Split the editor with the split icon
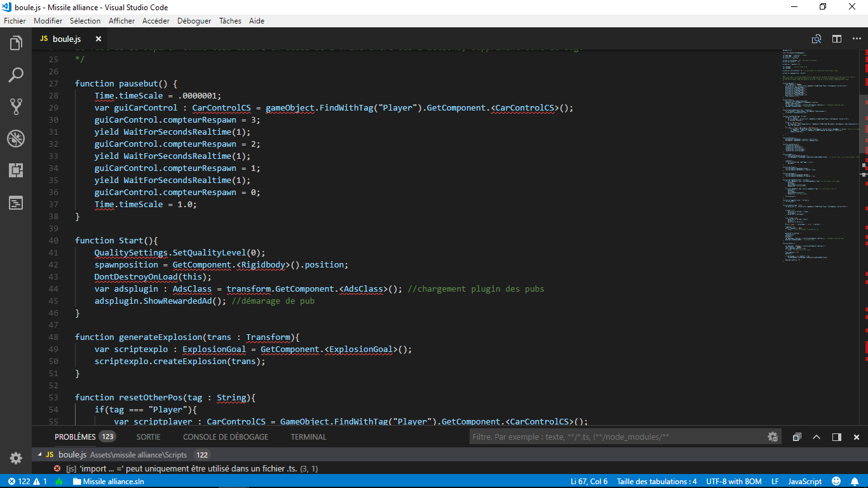Screen dimensions: 868x488 tap(837, 39)
